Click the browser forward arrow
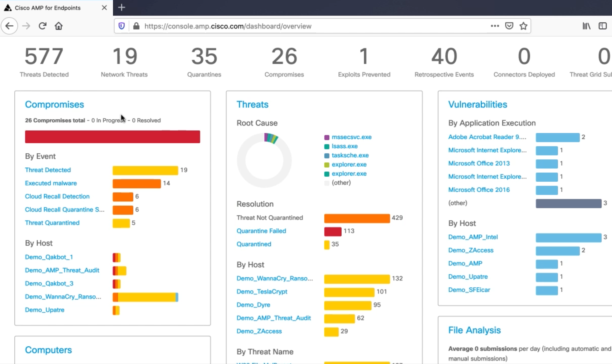Image resolution: width=612 pixels, height=364 pixels. coord(26,26)
